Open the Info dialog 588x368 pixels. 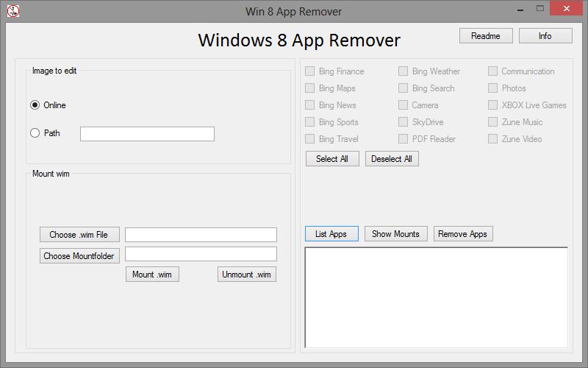tap(545, 36)
